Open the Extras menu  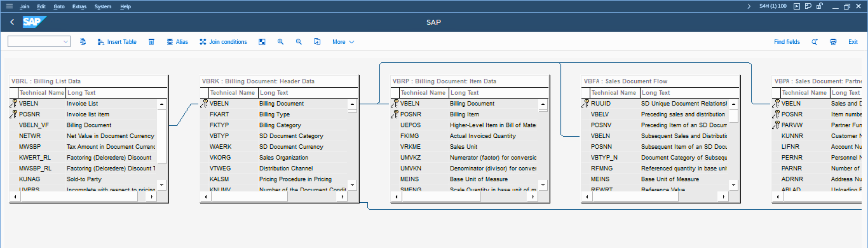click(x=79, y=6)
